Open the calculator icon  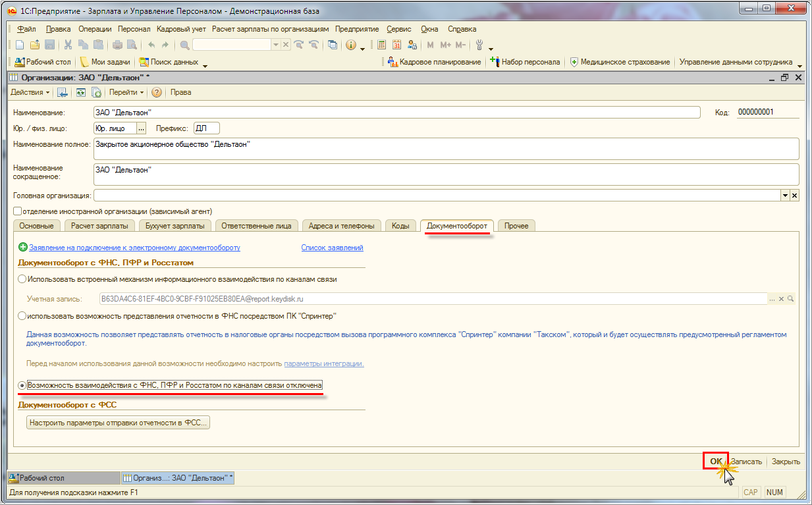(x=381, y=45)
